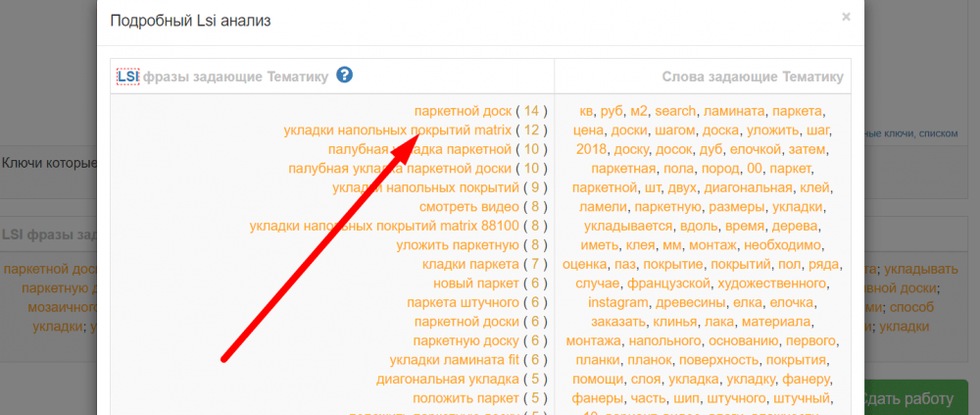
Task: Click the word 'цена'
Action: click(587, 130)
